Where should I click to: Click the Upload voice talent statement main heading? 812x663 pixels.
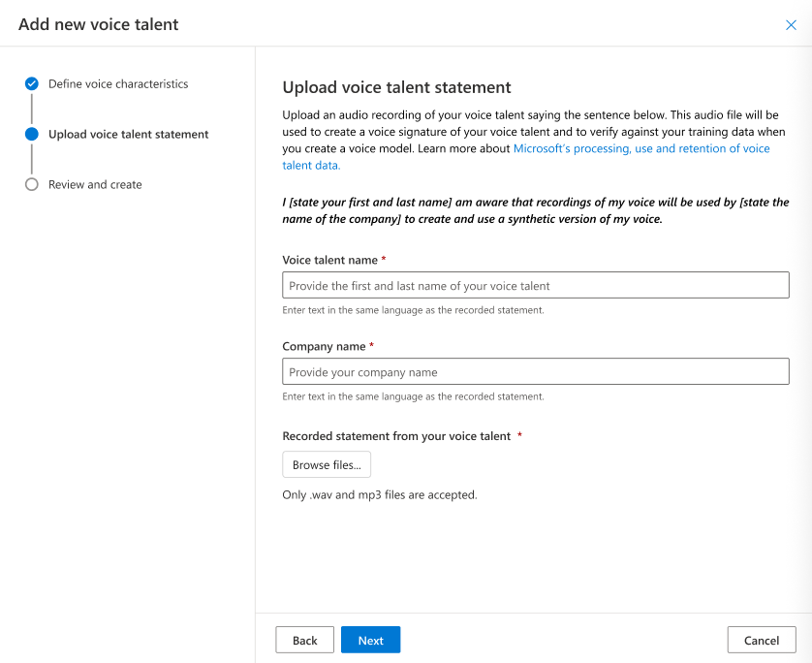tap(396, 87)
